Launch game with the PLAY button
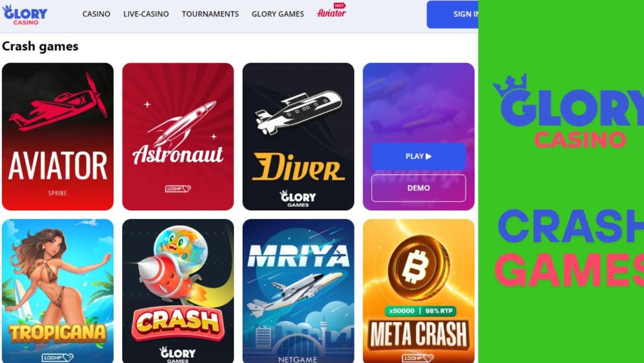 coord(419,156)
